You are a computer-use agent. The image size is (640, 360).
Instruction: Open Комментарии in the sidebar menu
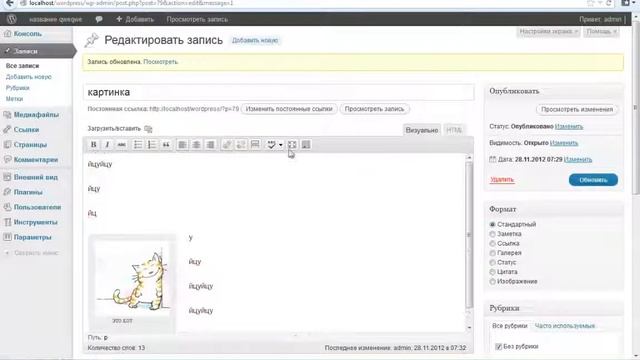click(x=36, y=160)
